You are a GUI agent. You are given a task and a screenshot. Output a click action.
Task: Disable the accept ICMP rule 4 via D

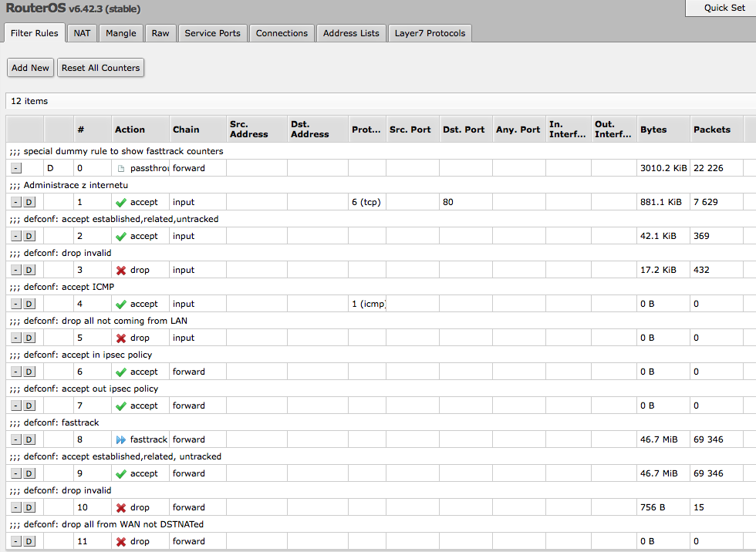(29, 304)
